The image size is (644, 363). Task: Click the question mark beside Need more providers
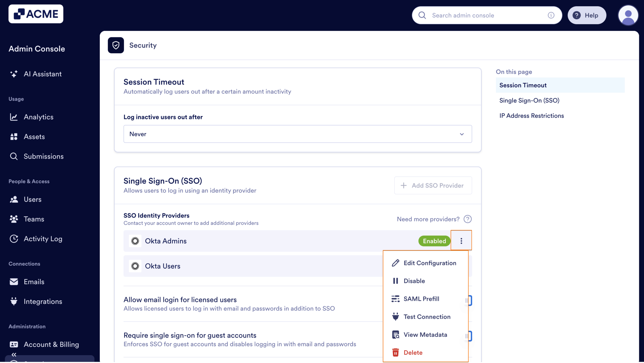tap(468, 219)
